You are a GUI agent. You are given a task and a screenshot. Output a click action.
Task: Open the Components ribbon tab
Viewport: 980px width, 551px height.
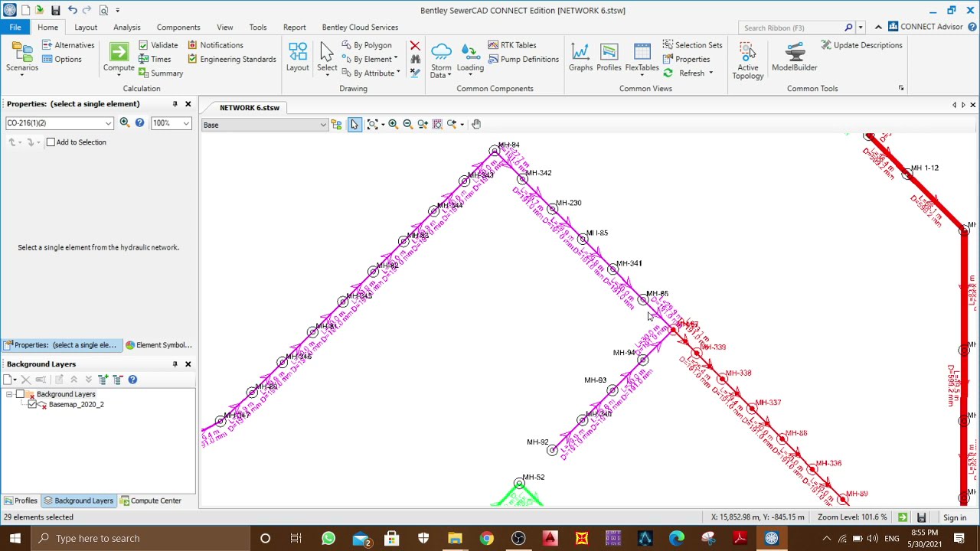coord(178,28)
